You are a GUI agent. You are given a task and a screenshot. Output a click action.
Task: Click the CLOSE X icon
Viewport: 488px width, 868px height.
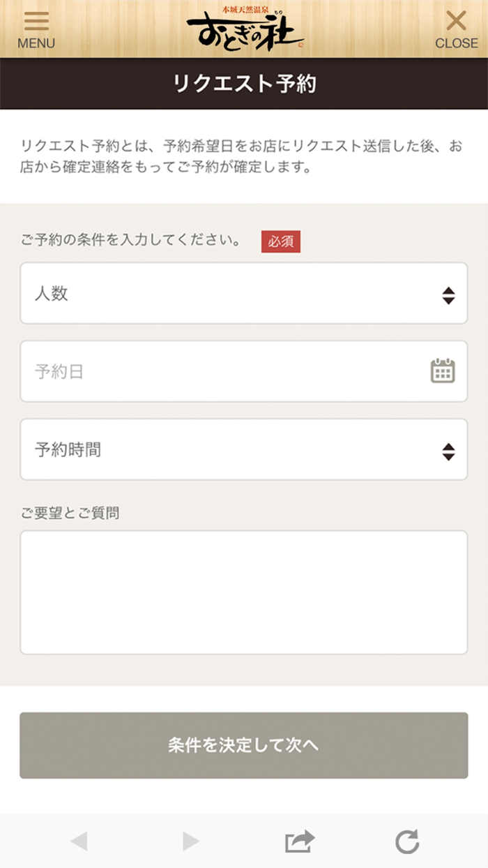(x=457, y=20)
